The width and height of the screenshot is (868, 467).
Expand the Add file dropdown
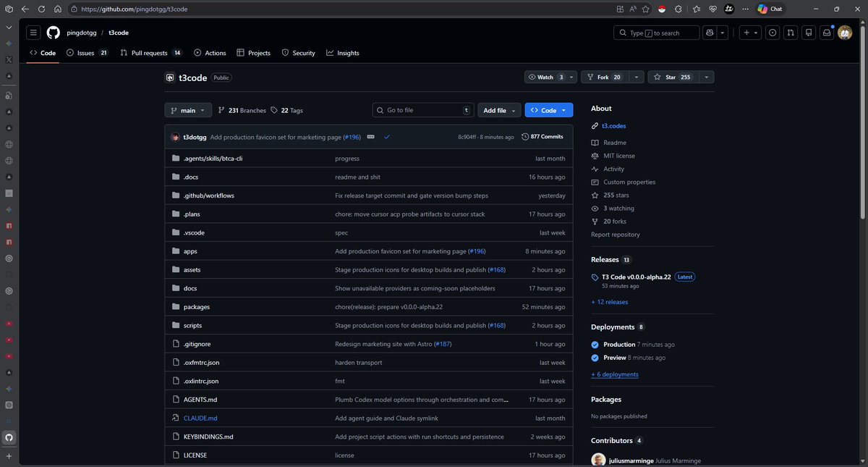(x=499, y=110)
